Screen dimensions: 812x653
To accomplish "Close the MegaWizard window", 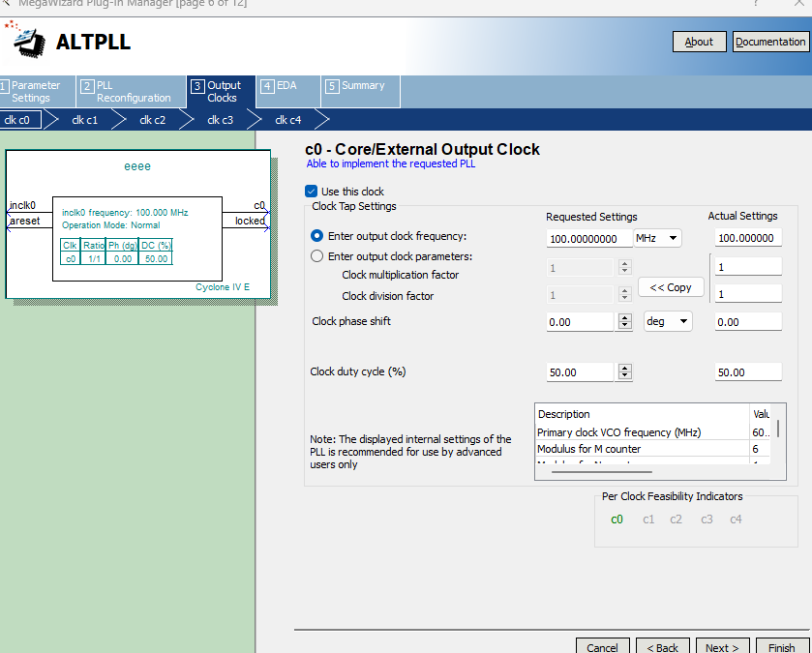I will tap(799, 3).
